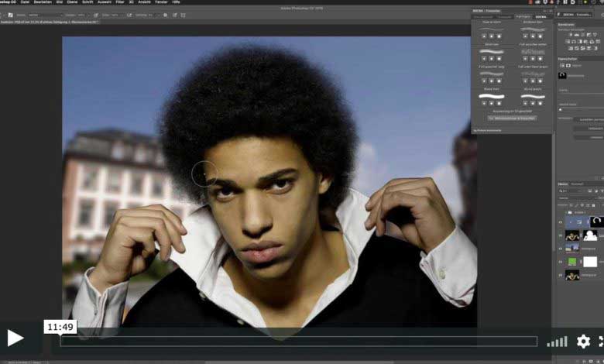The image size is (604, 364).
Task: Click lock image pixels brush icon
Action: pos(576,205)
